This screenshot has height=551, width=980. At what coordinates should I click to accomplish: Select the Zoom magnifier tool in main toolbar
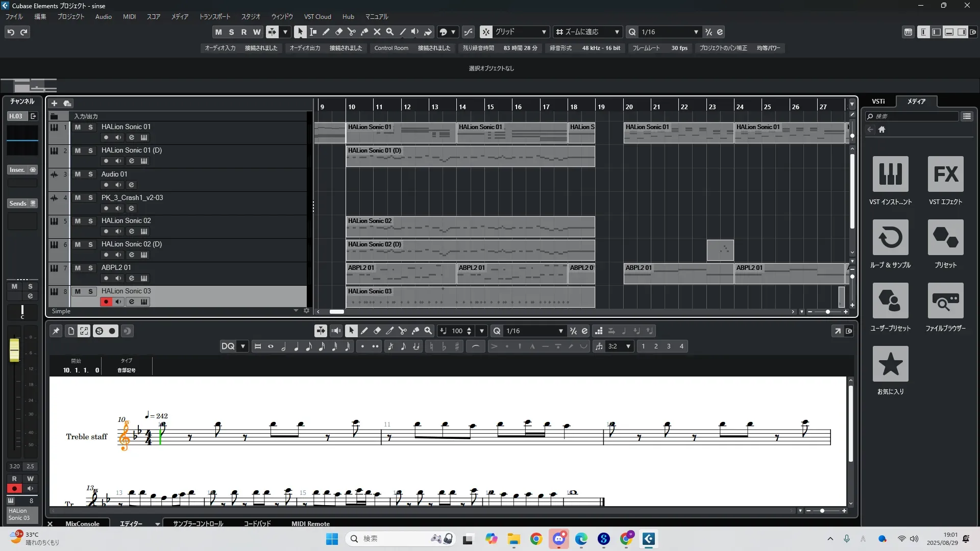(390, 32)
